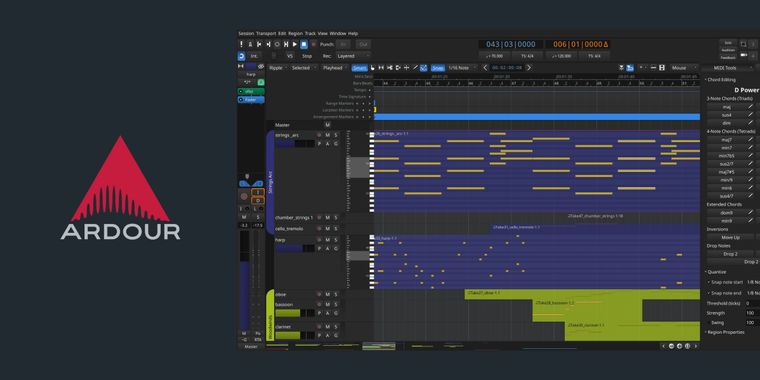Click the play range transport button
The image size is (760, 380).
(286, 44)
